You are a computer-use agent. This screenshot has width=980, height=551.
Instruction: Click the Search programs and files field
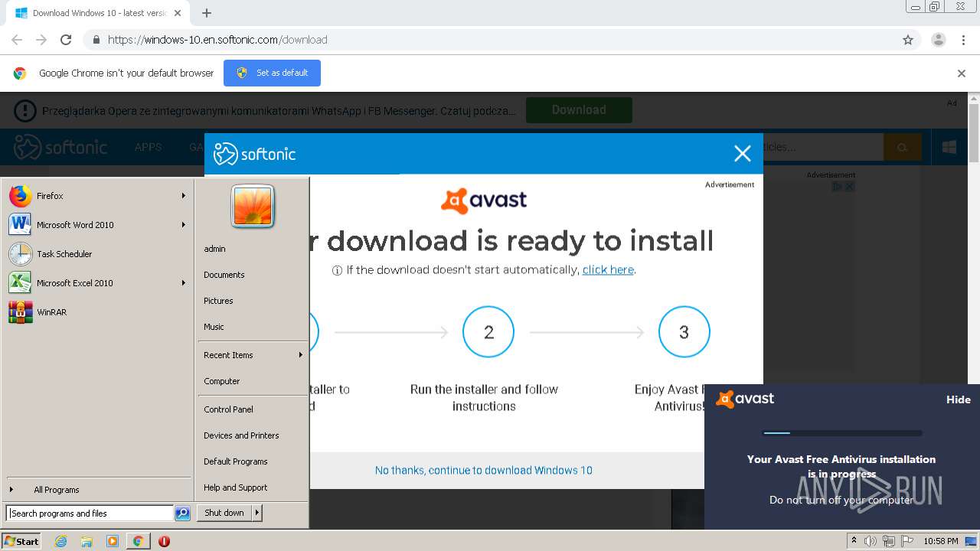point(90,514)
